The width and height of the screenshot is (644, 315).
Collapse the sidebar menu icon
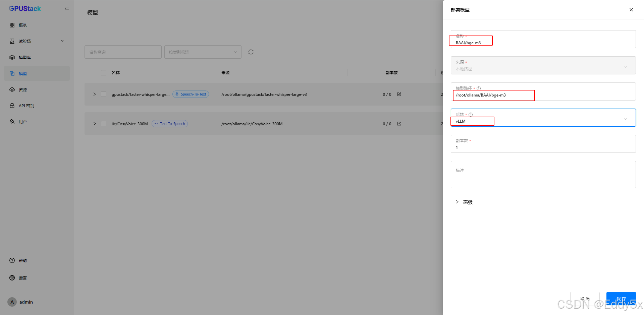click(67, 8)
